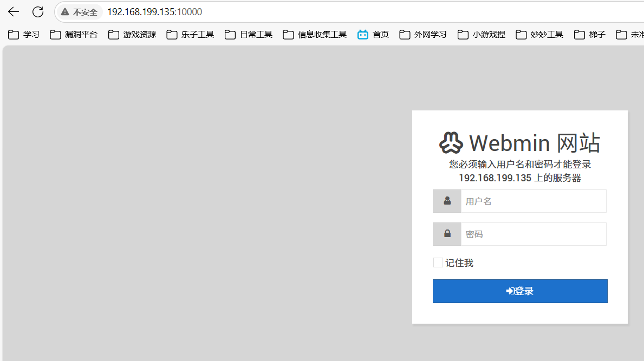Click the blue 登录 login button
This screenshot has height=361, width=644.
click(x=520, y=291)
